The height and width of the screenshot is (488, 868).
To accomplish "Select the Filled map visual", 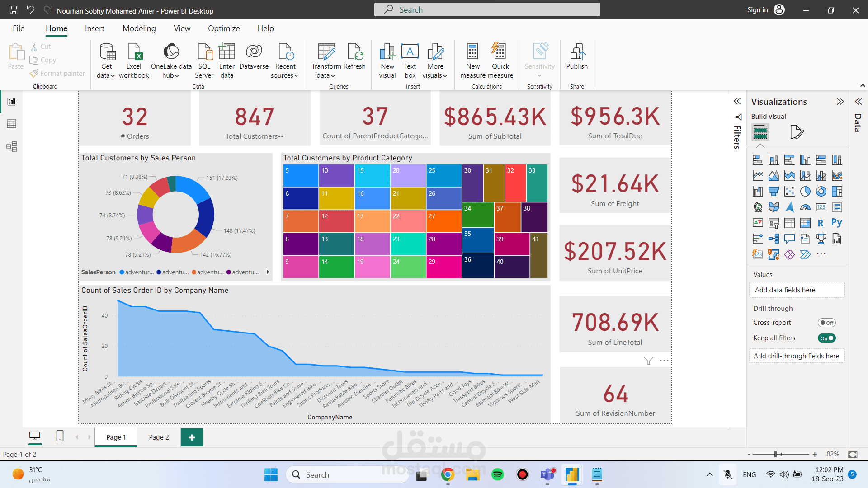I will pos(774,207).
